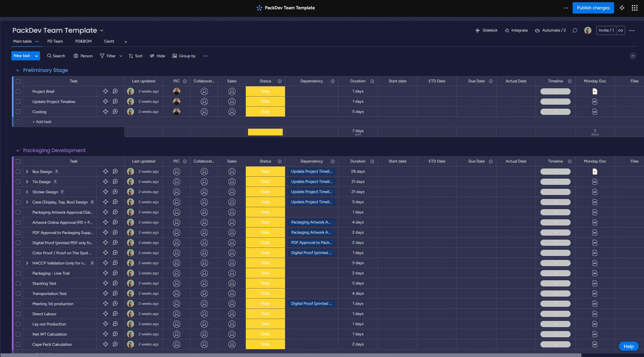Select all tasks in Preliminary Stage header checkbox
The height and width of the screenshot is (357, 644).
(18, 81)
